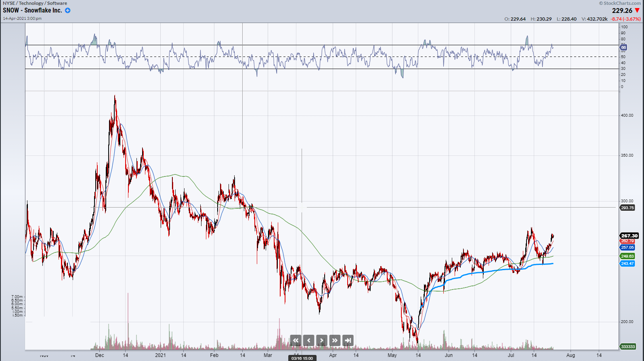
Task: Click the 200.00 price axis label
Action: (627, 322)
